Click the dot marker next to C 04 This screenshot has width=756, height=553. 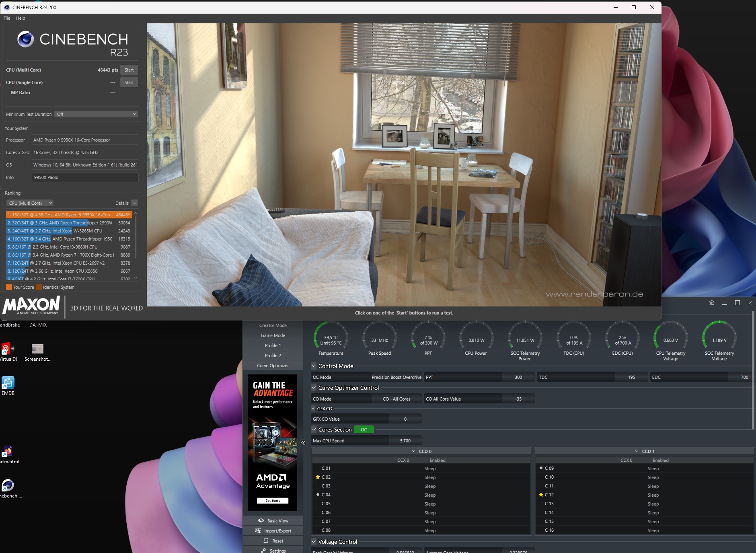click(318, 495)
